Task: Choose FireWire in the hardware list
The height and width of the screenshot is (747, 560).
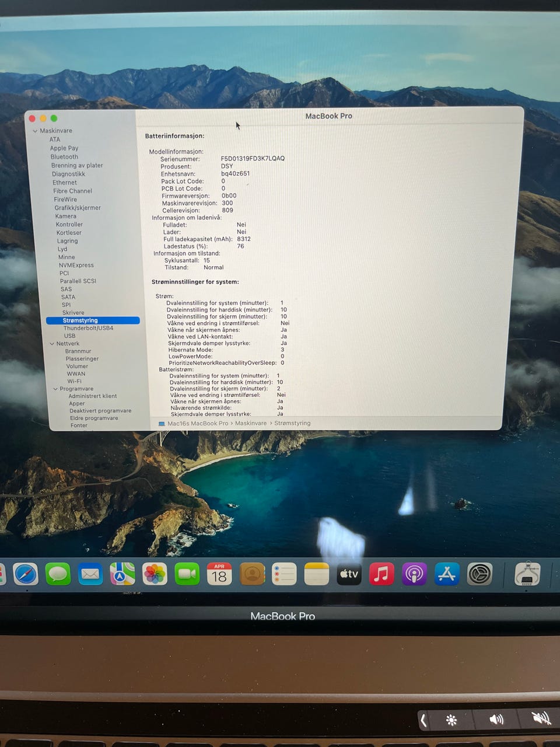Action: (65, 200)
